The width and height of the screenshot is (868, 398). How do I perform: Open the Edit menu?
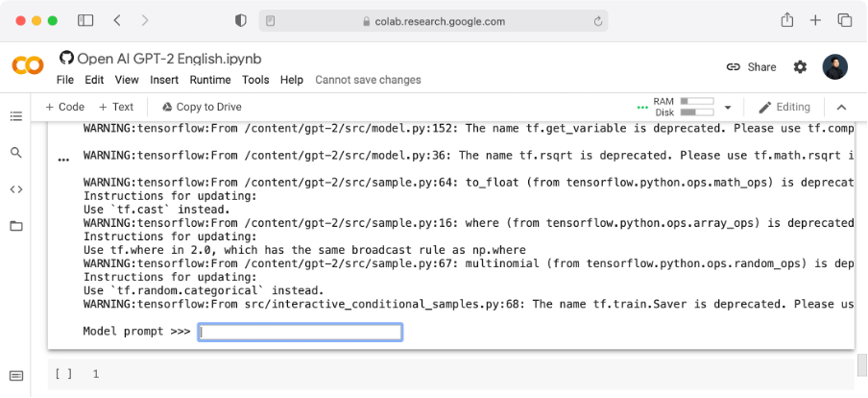94,80
